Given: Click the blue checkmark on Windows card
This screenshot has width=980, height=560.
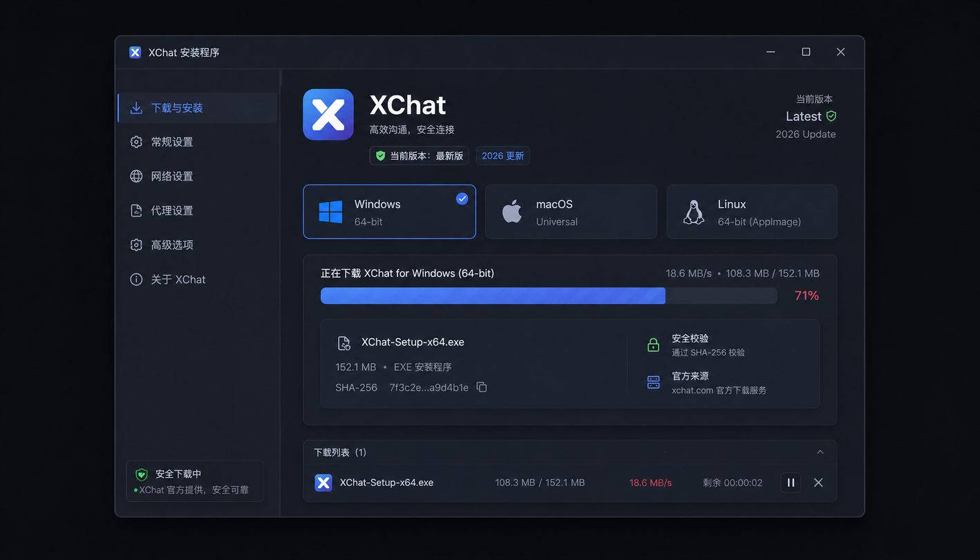Looking at the screenshot, I should [x=462, y=198].
